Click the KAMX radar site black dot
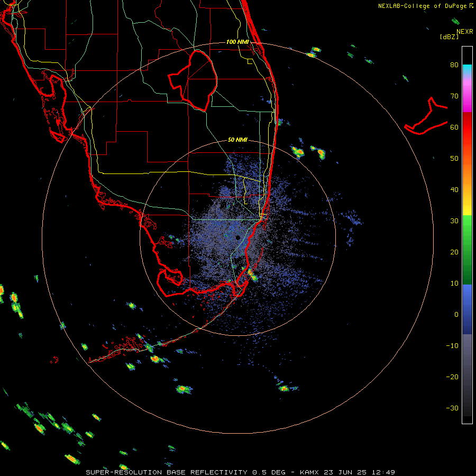 coord(238,237)
